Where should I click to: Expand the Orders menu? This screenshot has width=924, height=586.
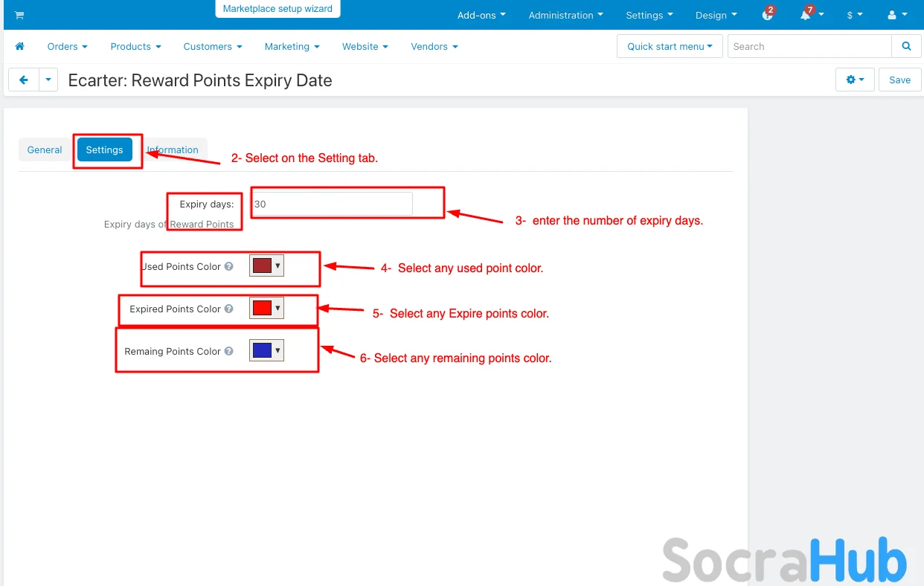click(x=67, y=46)
